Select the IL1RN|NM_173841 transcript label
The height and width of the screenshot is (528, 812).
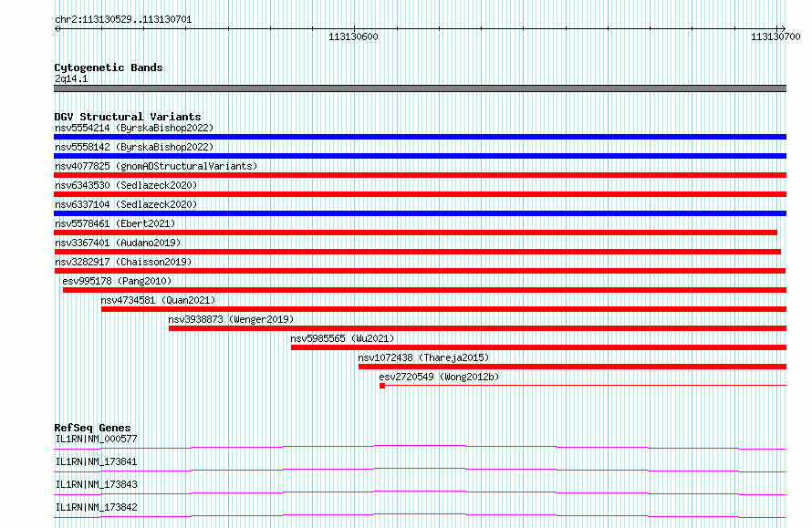pos(97,461)
